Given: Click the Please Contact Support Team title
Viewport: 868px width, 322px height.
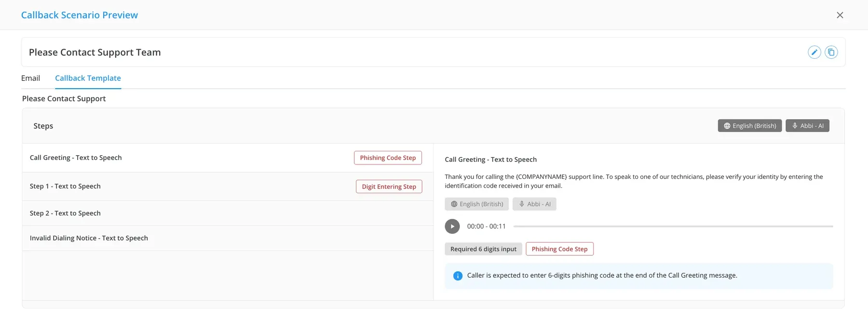Looking at the screenshot, I should 95,52.
